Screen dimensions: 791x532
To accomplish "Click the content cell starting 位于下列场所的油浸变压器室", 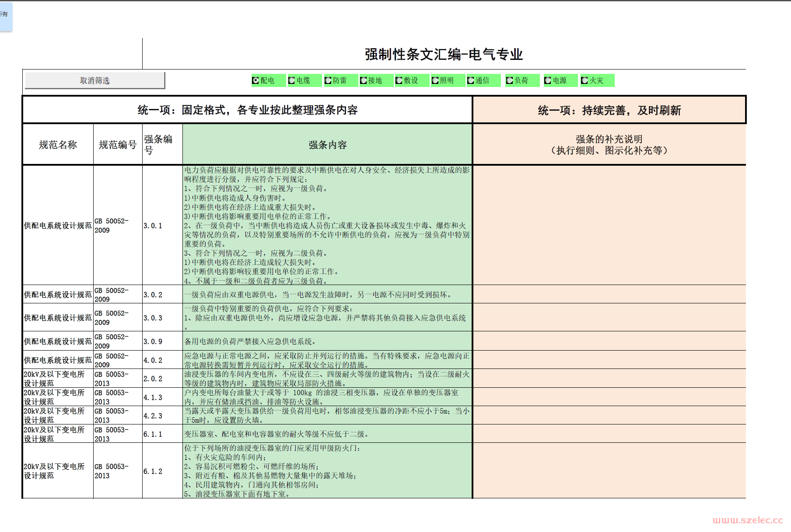I will [327, 471].
